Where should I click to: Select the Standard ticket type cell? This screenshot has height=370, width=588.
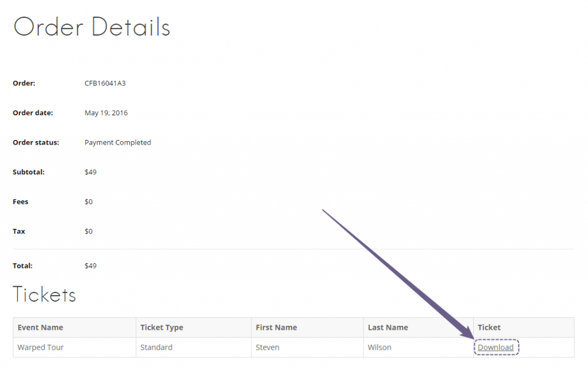pyautogui.click(x=194, y=348)
